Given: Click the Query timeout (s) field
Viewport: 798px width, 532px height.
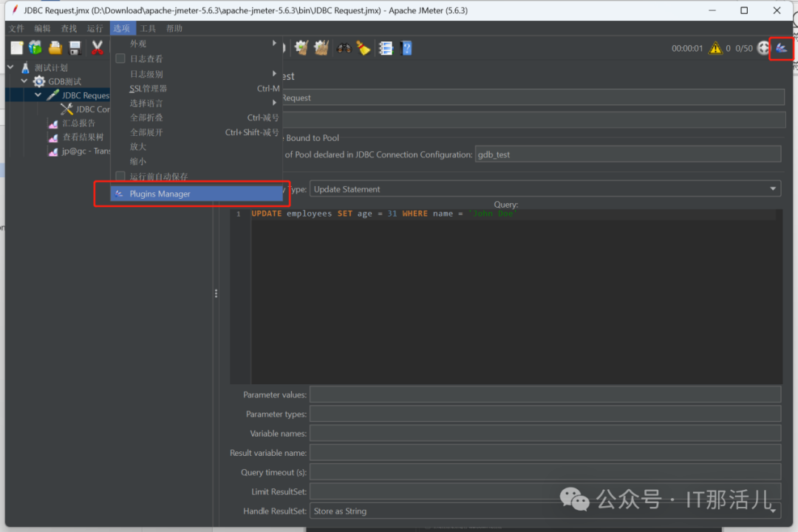Looking at the screenshot, I should 545,472.
